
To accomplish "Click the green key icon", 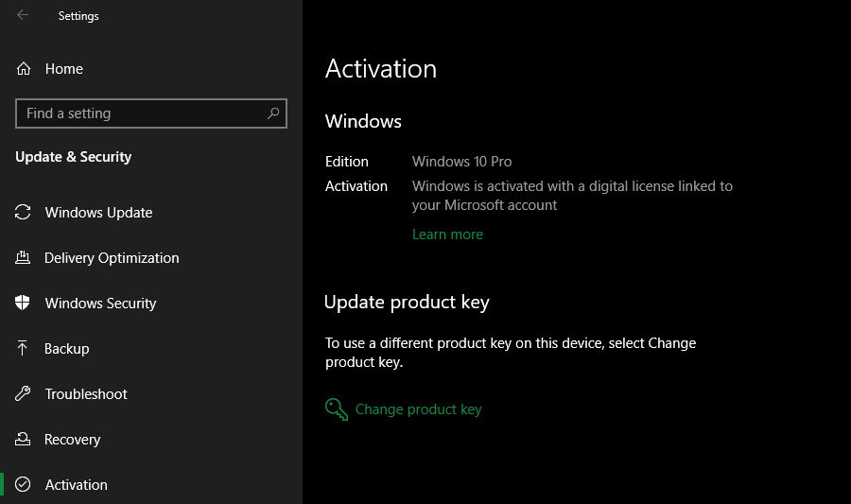I will click(x=337, y=409).
